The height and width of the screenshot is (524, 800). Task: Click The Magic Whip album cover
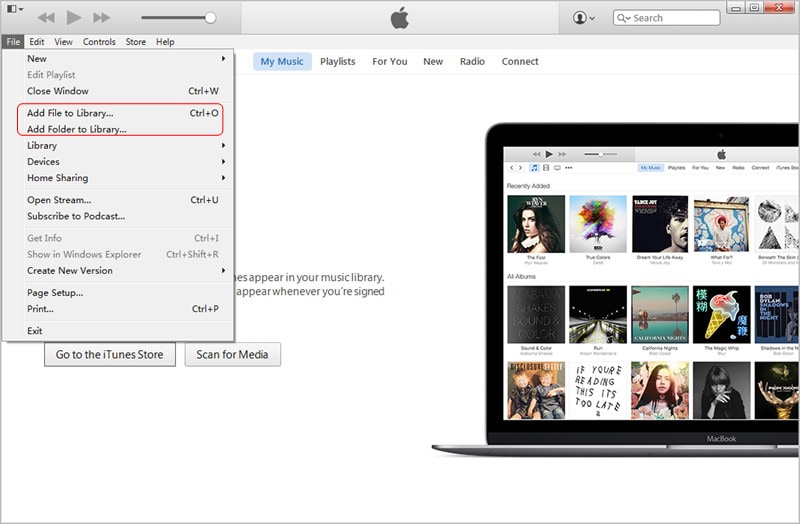point(721,314)
